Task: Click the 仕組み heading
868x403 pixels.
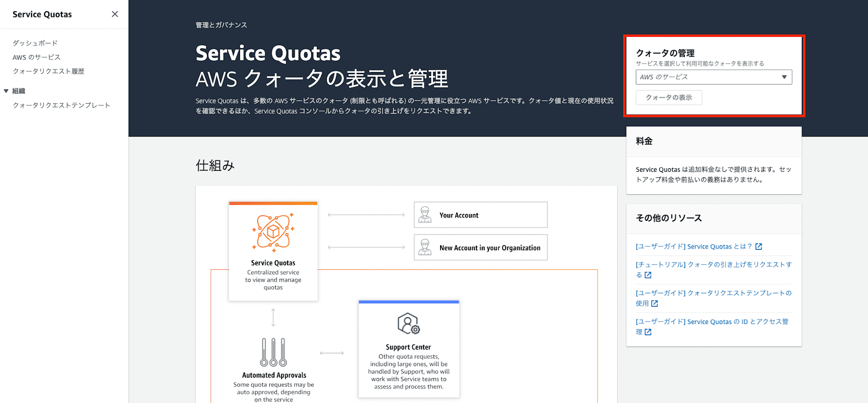Action: (x=215, y=165)
